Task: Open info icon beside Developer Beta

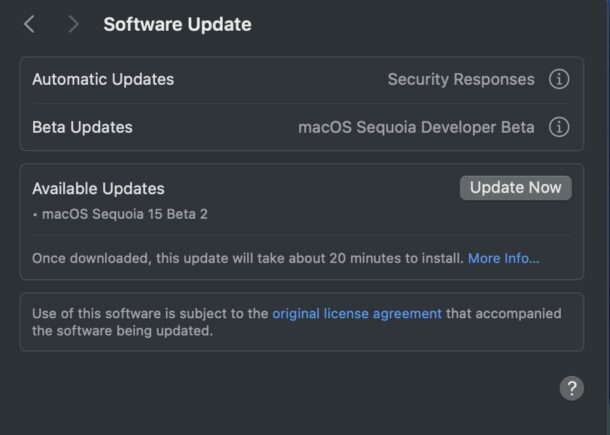Action: click(559, 127)
